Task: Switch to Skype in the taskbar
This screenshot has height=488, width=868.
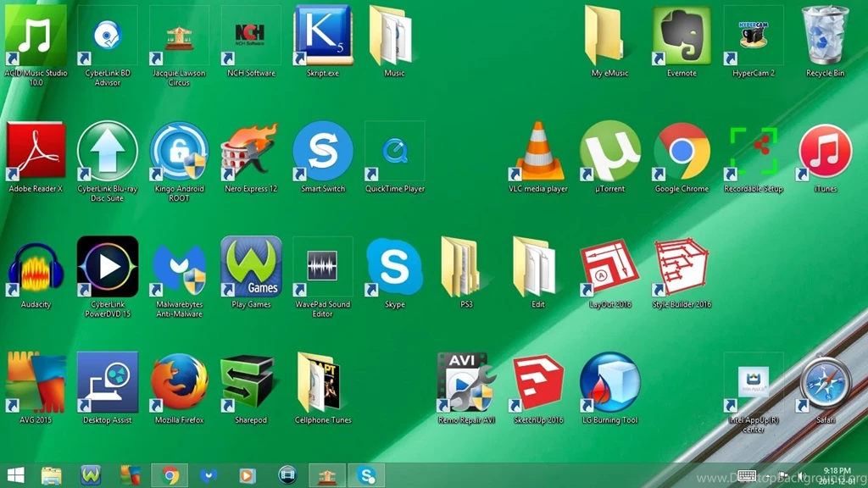Action: click(x=366, y=475)
